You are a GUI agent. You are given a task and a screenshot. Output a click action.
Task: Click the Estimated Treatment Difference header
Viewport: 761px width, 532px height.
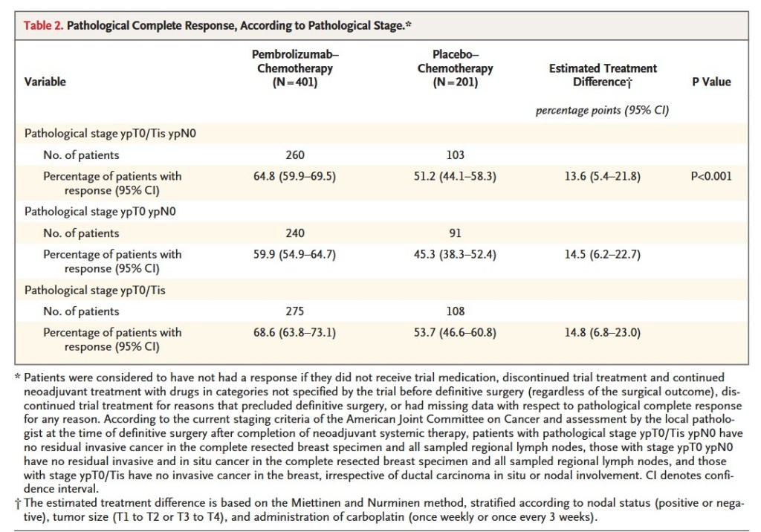(603, 75)
